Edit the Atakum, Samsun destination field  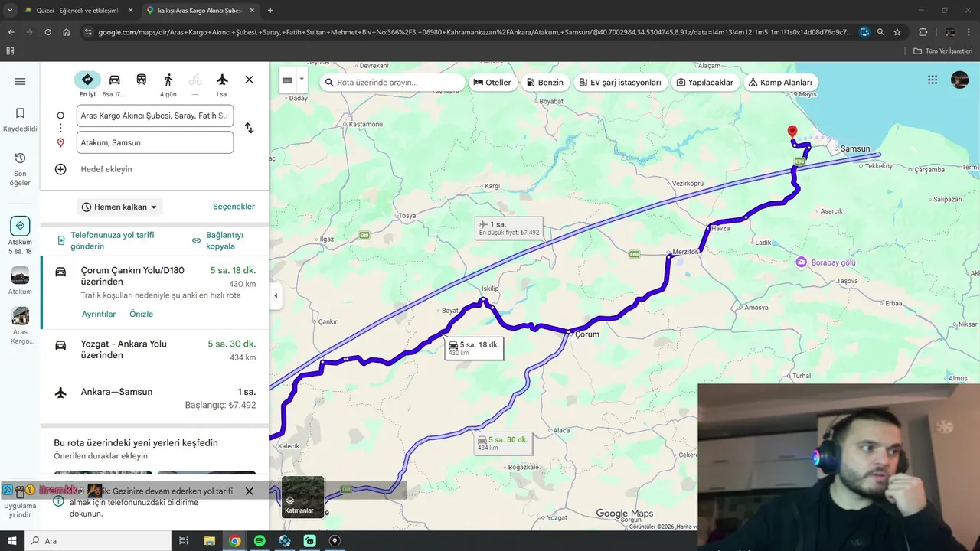(155, 142)
